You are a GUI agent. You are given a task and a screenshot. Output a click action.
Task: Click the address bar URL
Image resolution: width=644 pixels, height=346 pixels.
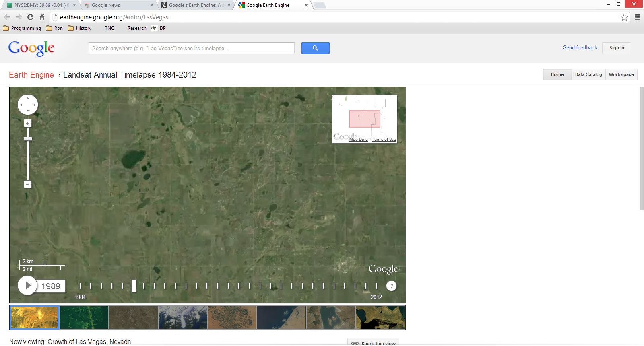point(114,17)
